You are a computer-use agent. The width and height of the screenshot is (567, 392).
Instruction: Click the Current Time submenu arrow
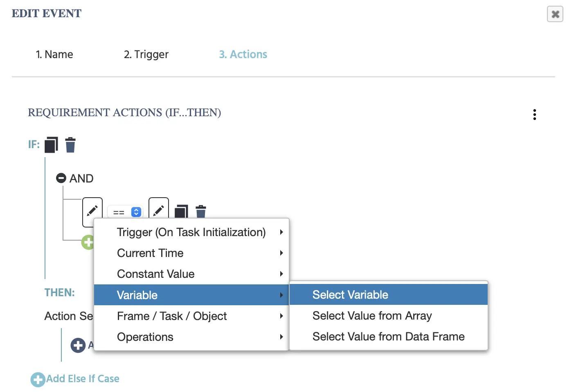click(x=281, y=253)
